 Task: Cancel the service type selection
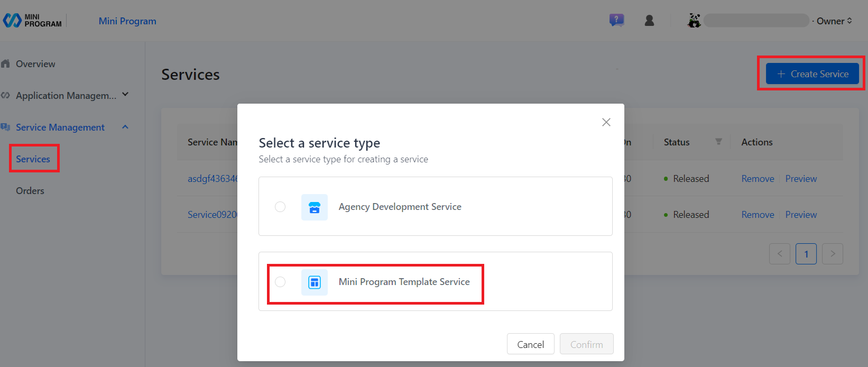530,344
